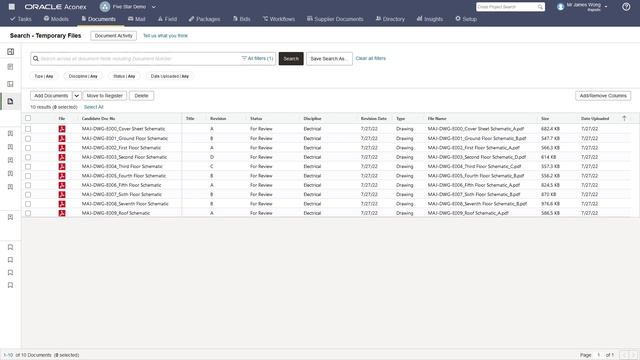Click the Select All link
The image size is (640, 360).
pyautogui.click(x=93, y=107)
